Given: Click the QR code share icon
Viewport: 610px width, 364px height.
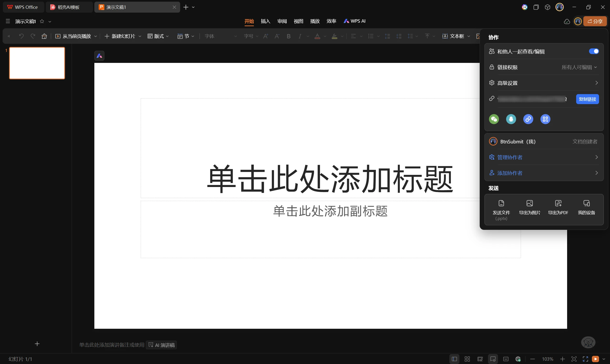Looking at the screenshot, I should [x=545, y=119].
